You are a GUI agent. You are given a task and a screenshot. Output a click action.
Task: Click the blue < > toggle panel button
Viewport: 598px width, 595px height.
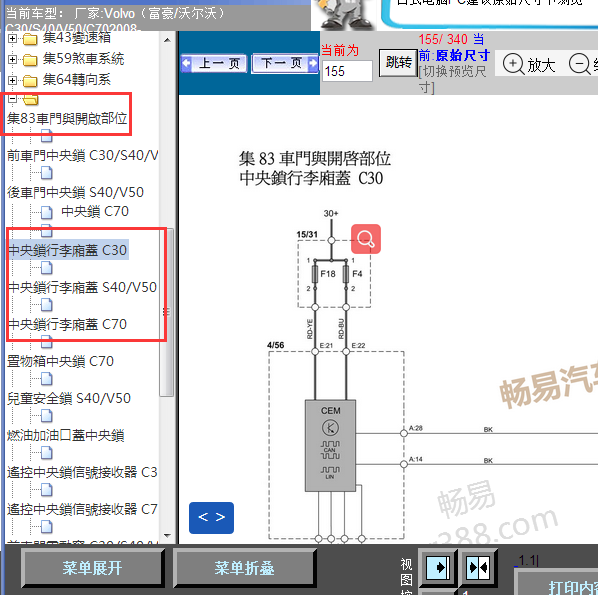point(211,518)
